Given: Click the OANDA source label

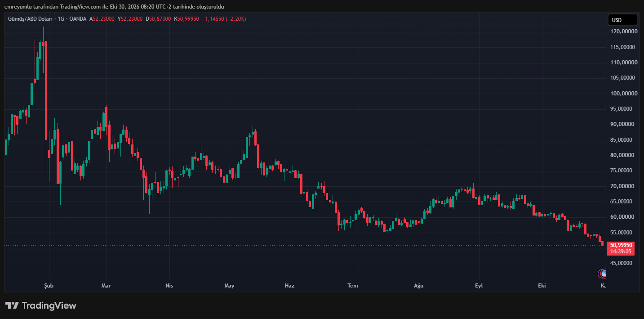Looking at the screenshot, I should point(78,19).
